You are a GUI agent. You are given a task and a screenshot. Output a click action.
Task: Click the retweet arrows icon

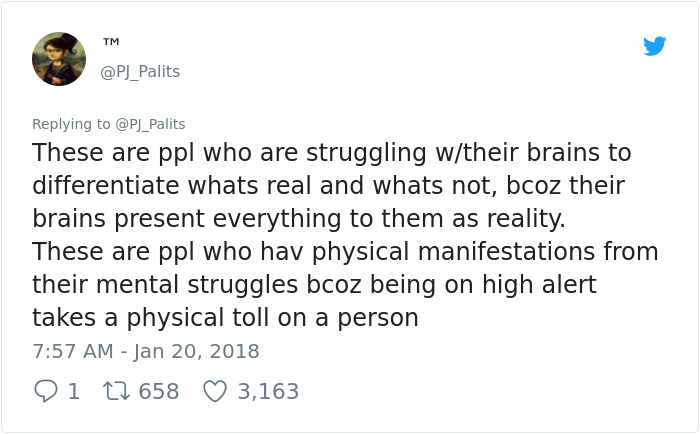click(x=116, y=391)
